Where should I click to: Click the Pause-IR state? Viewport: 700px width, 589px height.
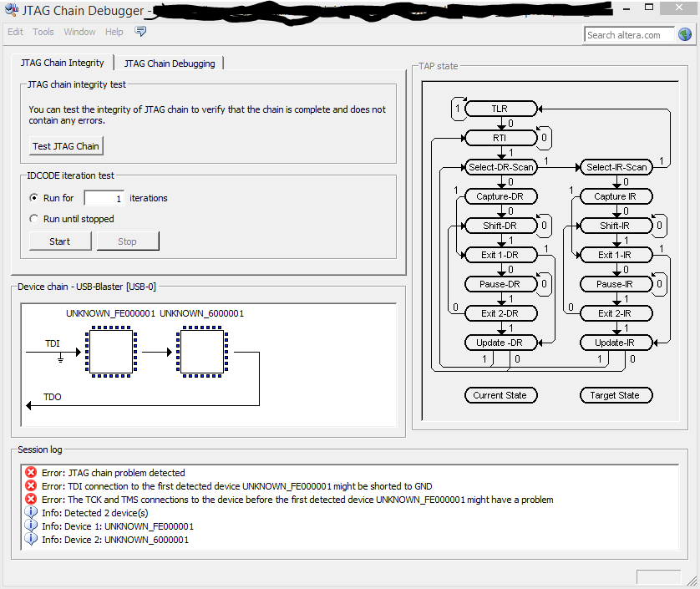(616, 284)
